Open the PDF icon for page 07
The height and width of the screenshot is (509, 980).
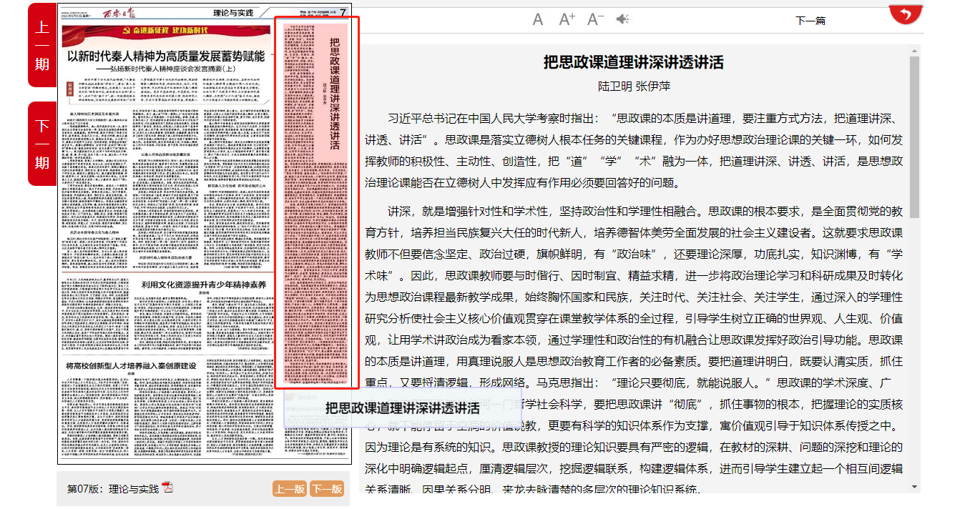click(167, 488)
